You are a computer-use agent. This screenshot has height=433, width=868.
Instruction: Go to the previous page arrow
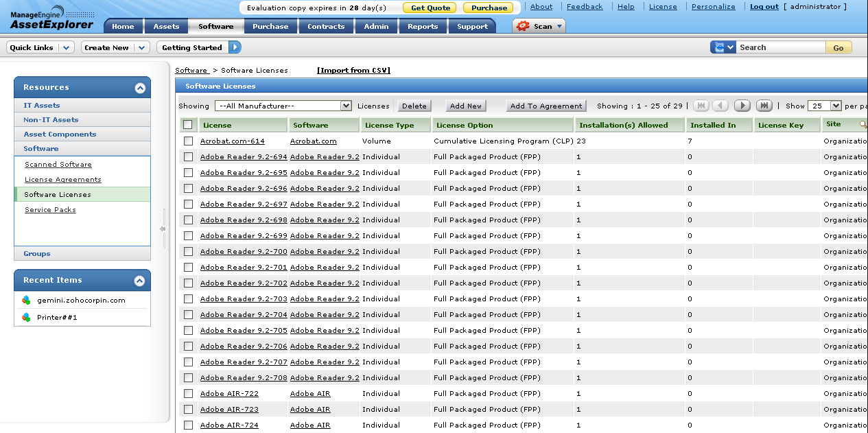[720, 106]
